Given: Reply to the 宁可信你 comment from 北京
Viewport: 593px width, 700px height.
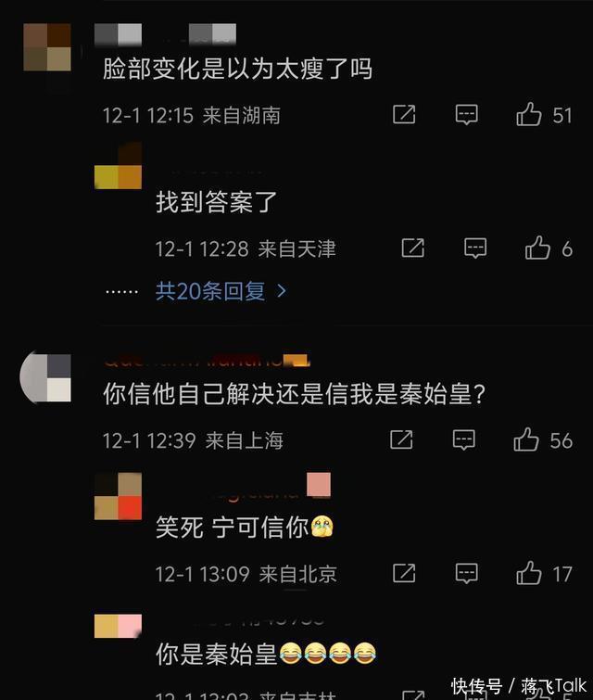Looking at the screenshot, I should pos(467,573).
